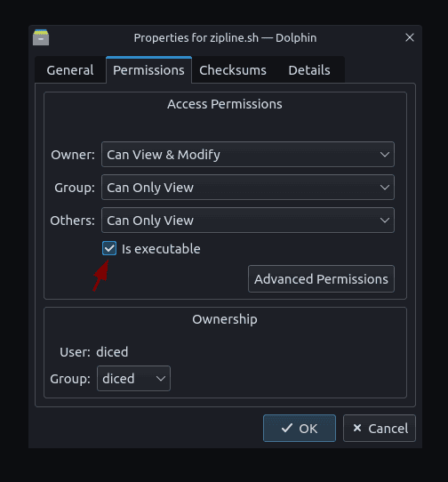Cancel the properties dialog
This screenshot has height=482, width=448.
coord(380,429)
